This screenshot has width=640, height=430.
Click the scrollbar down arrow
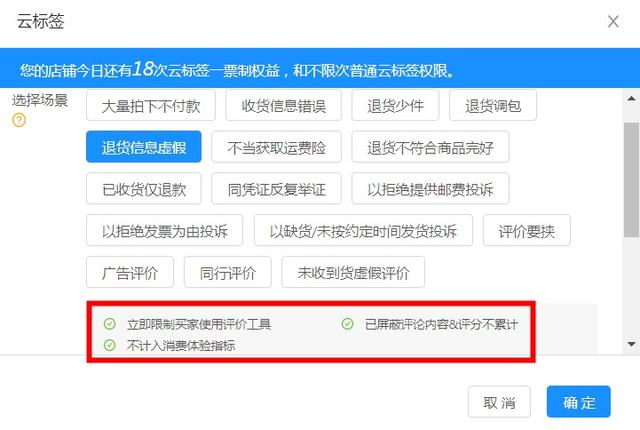(631, 344)
